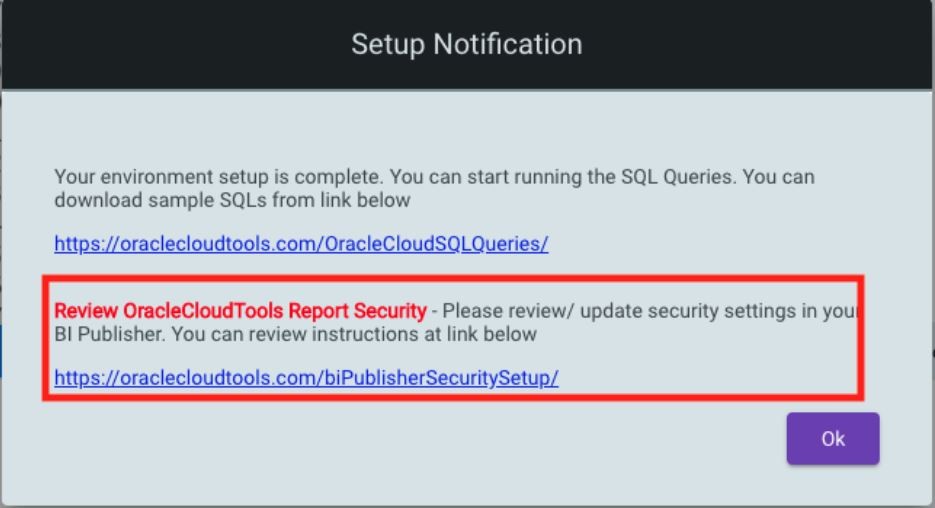Open the biPublisherSecuritySetup link
Viewport: 935px width, 508px height.
pos(306,378)
